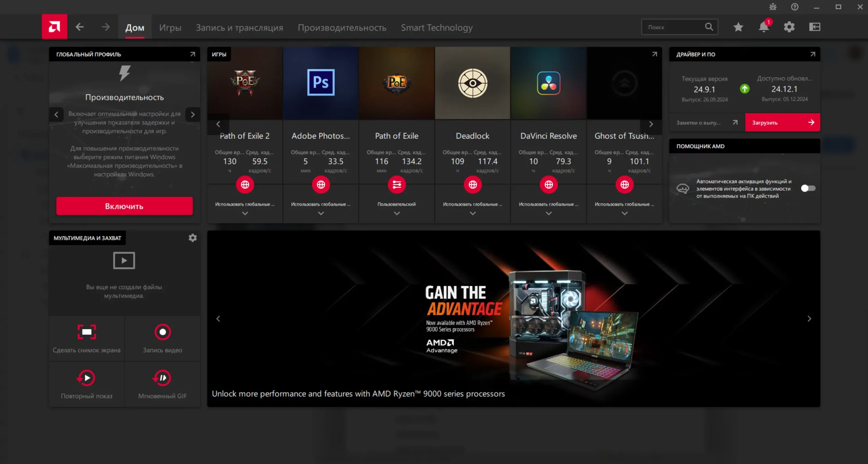Click Path of Exile custom profile icon

coord(397,185)
